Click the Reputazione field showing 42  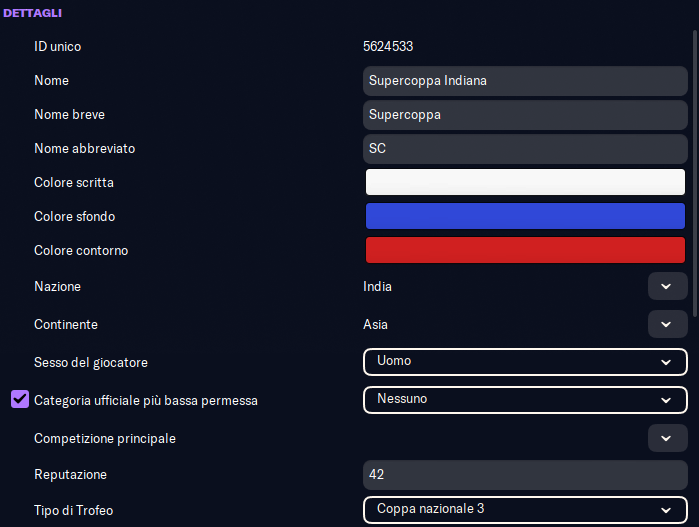[x=524, y=475]
